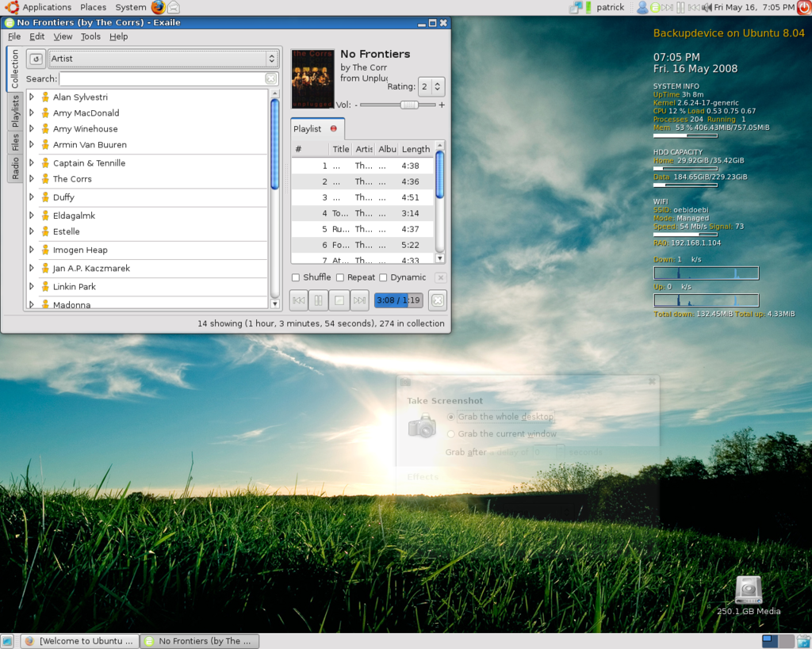Open the System menu in top panel
Screen dimensions: 812x649
tap(131, 7)
